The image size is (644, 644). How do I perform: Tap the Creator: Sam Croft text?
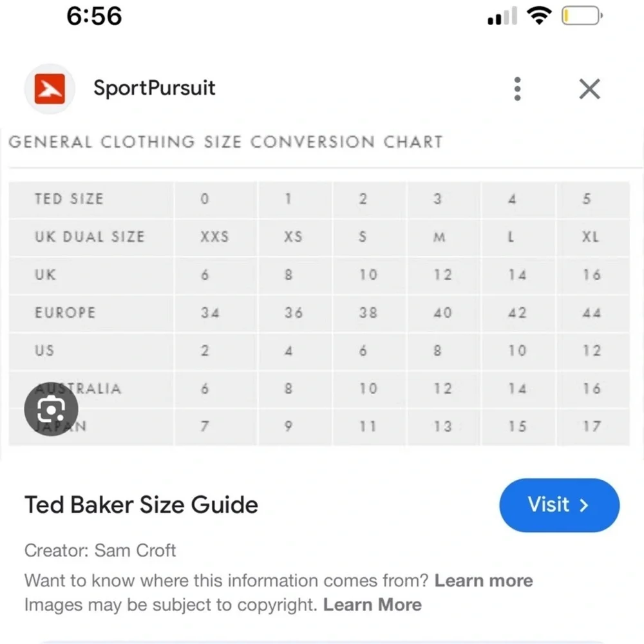pos(100,551)
